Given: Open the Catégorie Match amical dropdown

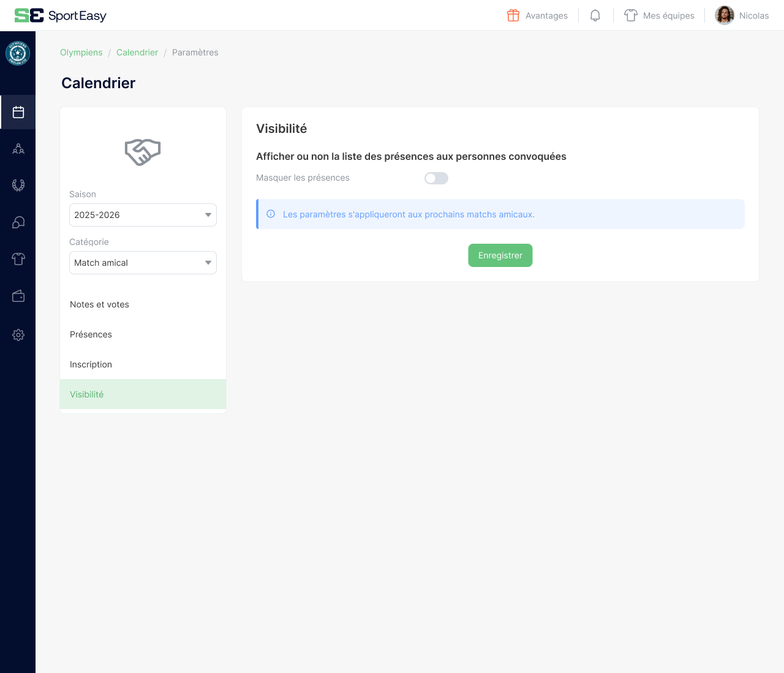Looking at the screenshot, I should point(143,263).
